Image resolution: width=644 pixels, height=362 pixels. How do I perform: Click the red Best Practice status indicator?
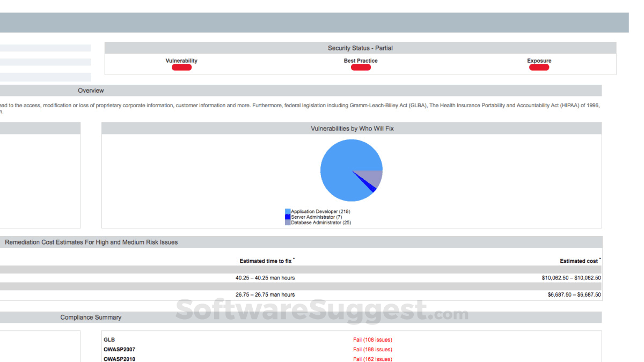tap(360, 67)
